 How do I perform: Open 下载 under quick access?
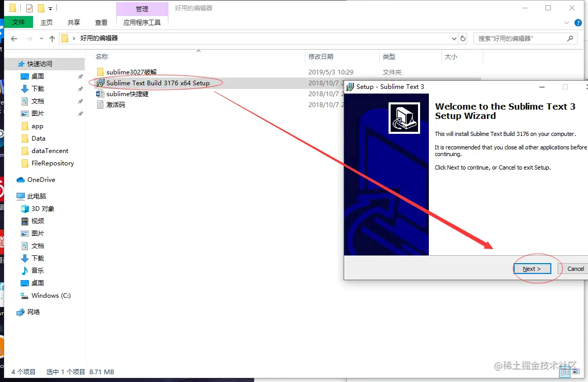pyautogui.click(x=38, y=88)
